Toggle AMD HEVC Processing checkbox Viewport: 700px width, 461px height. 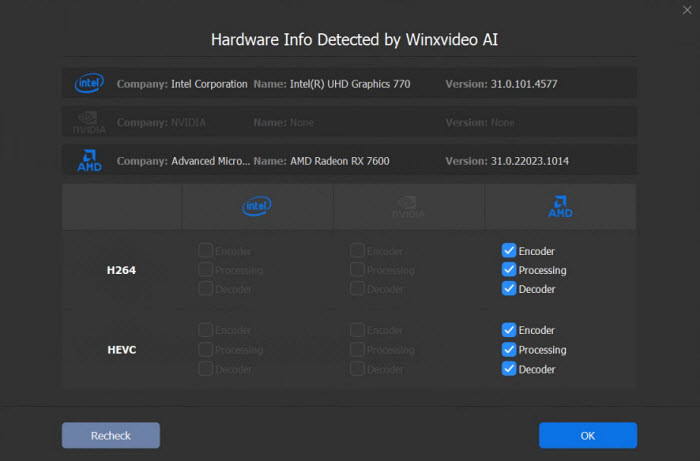509,350
